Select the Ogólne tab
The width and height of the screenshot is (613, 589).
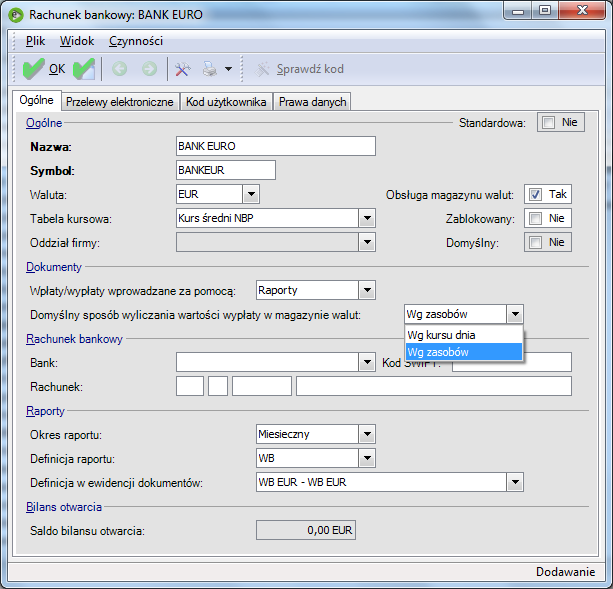click(x=36, y=100)
